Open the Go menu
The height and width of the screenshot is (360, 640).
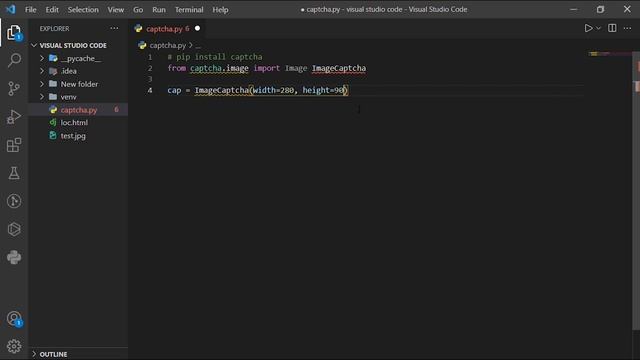coord(138,9)
